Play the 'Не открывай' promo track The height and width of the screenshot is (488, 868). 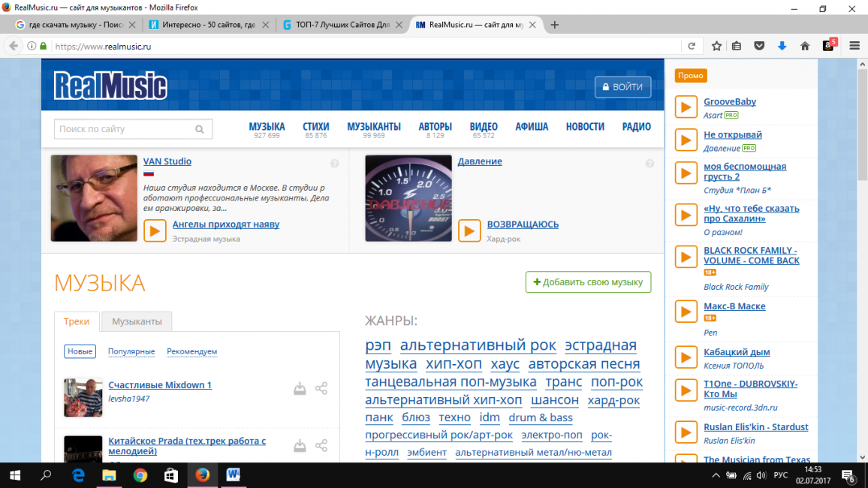[x=686, y=140]
